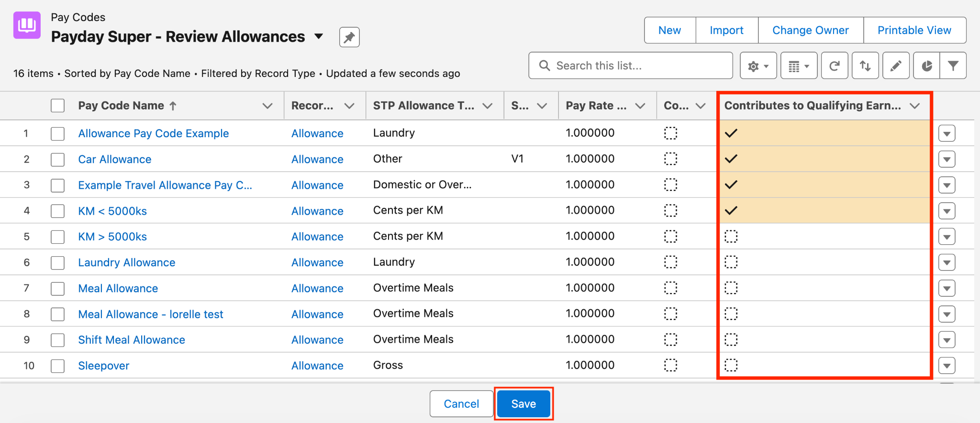
Task: Pin this list view
Action: [x=349, y=37]
